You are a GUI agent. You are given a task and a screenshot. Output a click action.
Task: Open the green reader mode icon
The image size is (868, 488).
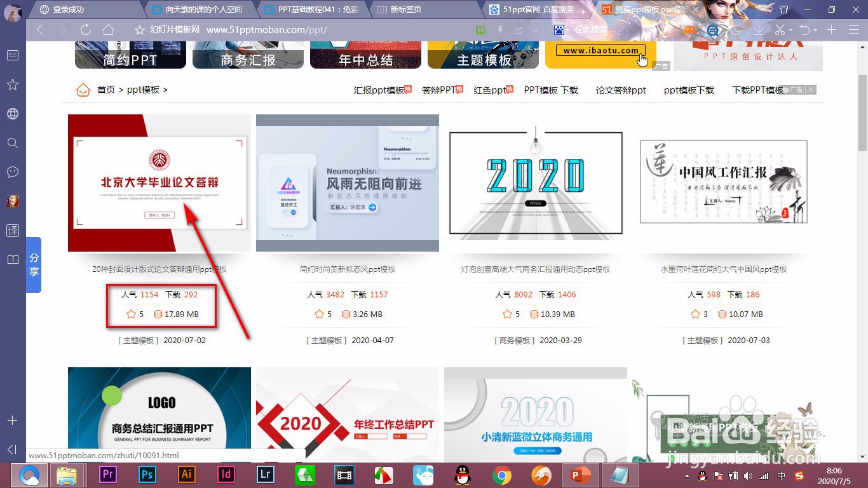click(480, 30)
